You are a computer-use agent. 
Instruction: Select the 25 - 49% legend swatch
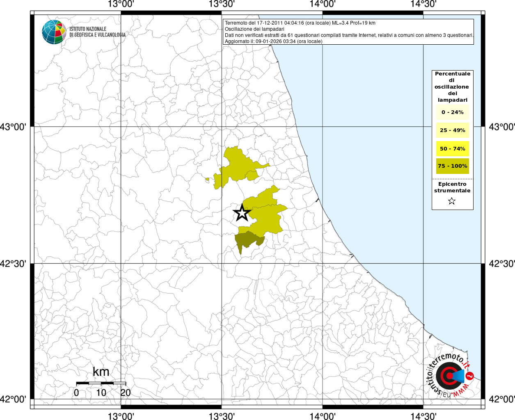coord(452,130)
